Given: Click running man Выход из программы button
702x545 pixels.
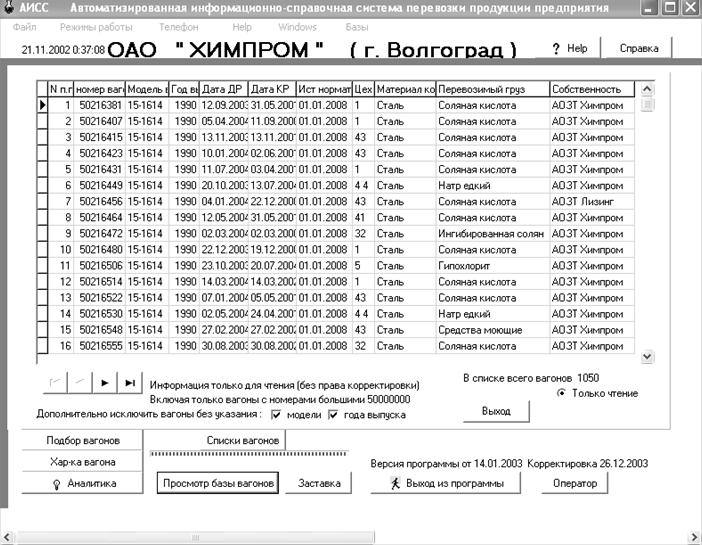Looking at the screenshot, I should [446, 484].
